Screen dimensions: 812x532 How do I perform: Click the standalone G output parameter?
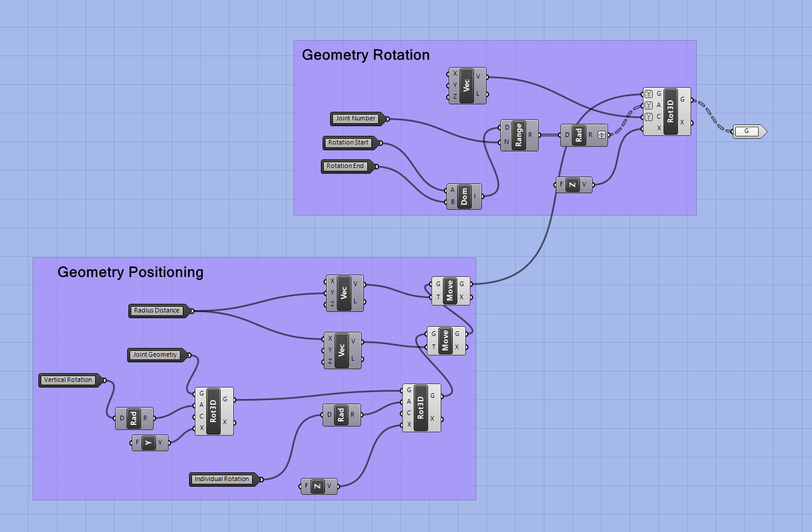750,131
